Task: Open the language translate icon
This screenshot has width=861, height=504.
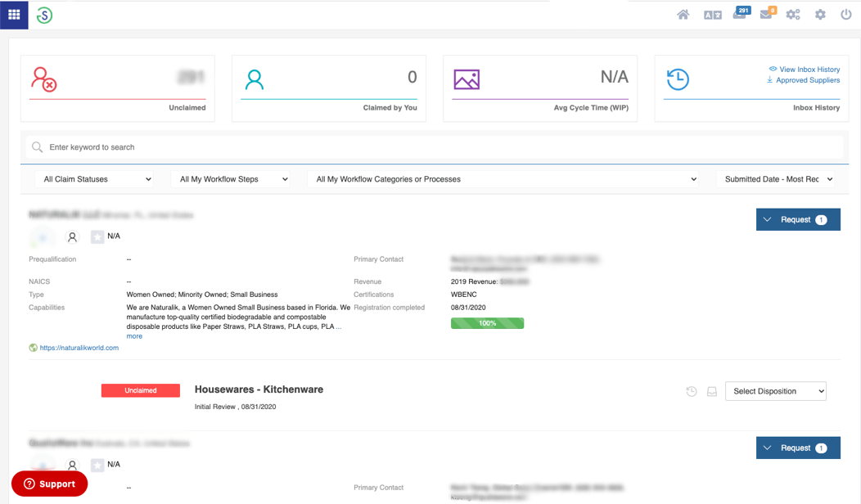Action: [712, 16]
